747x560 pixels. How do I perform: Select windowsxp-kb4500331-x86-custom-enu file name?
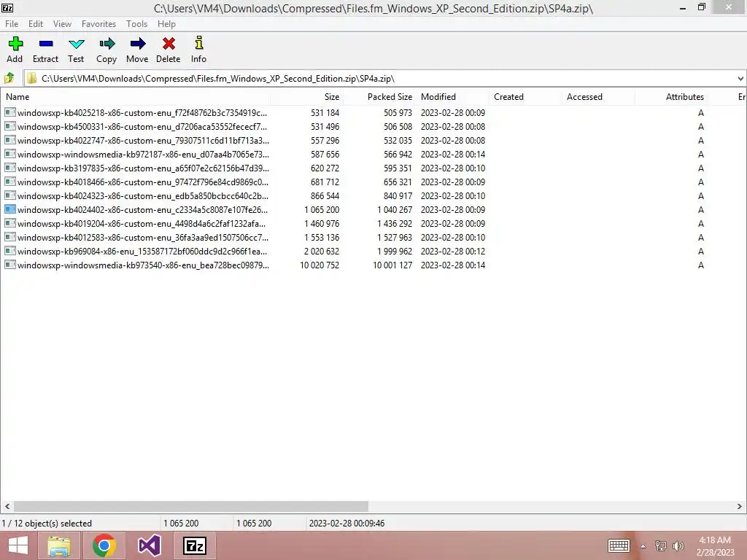[x=142, y=127]
